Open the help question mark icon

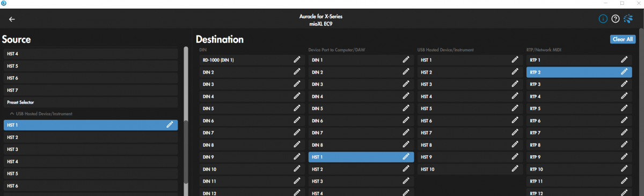coord(616,19)
